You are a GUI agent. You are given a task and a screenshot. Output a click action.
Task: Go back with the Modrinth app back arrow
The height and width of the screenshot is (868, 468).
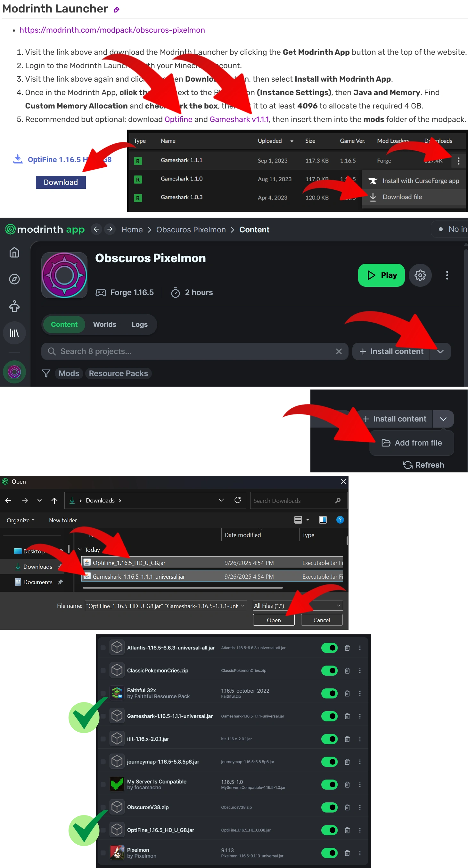coord(96,229)
